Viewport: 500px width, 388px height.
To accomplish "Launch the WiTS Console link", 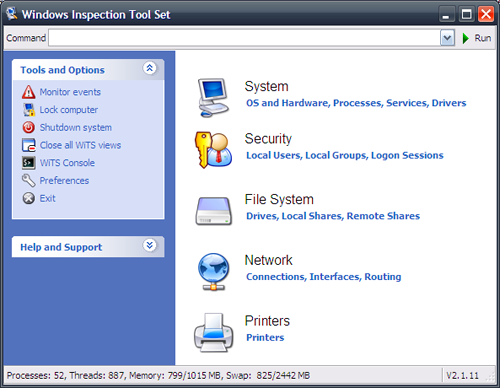I will point(67,163).
